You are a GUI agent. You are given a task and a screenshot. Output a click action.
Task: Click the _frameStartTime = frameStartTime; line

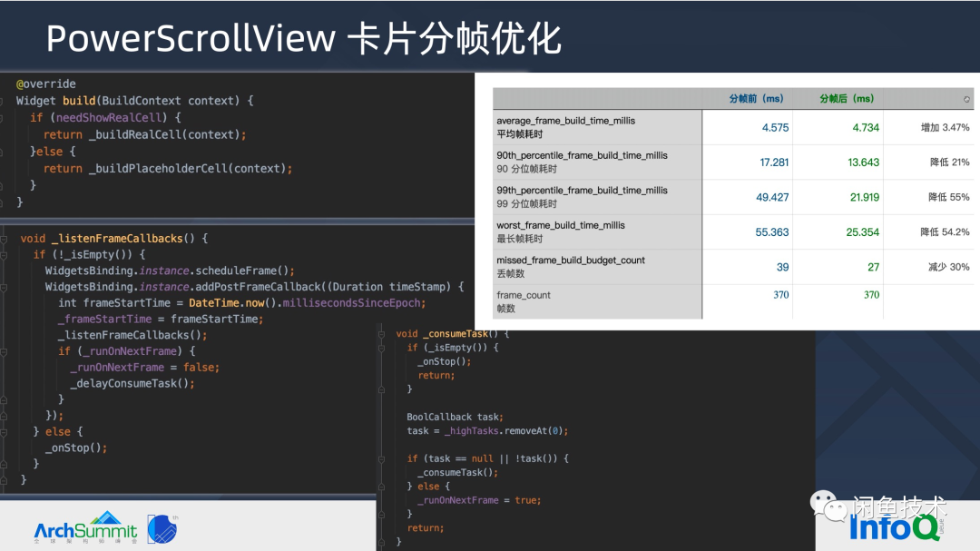coord(161,319)
